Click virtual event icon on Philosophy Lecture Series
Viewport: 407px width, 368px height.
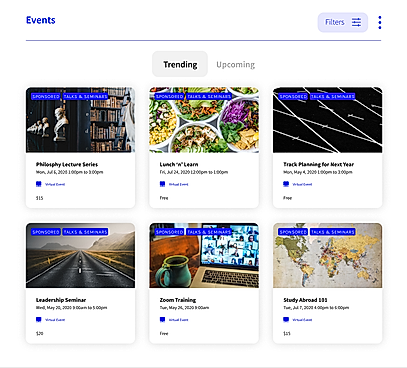pos(39,184)
